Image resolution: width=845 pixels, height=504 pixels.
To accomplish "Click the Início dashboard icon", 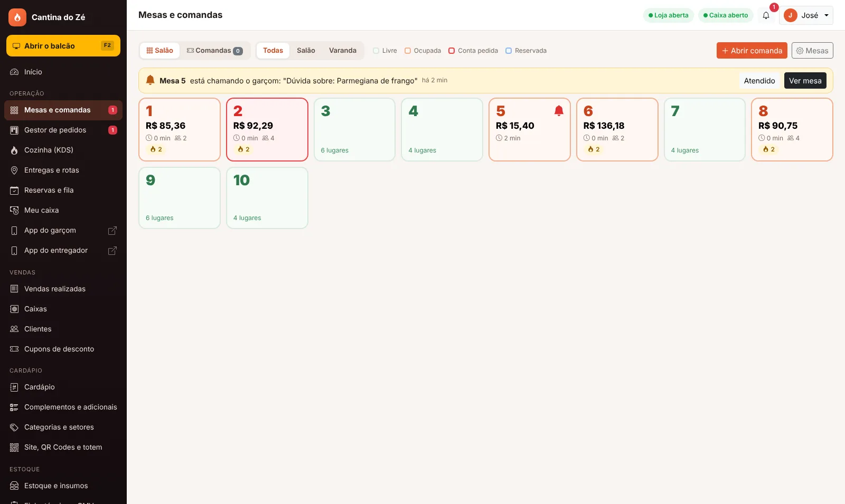I will [x=14, y=72].
